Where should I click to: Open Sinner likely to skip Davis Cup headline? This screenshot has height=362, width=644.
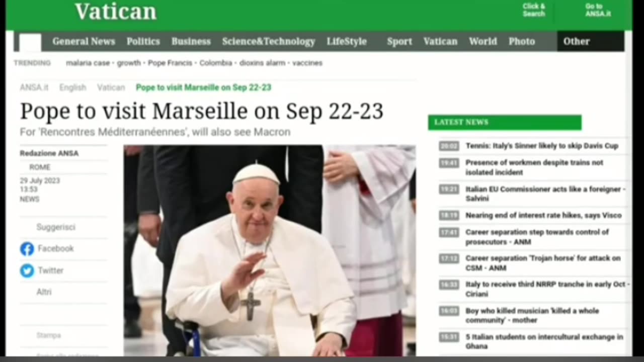pos(542,146)
